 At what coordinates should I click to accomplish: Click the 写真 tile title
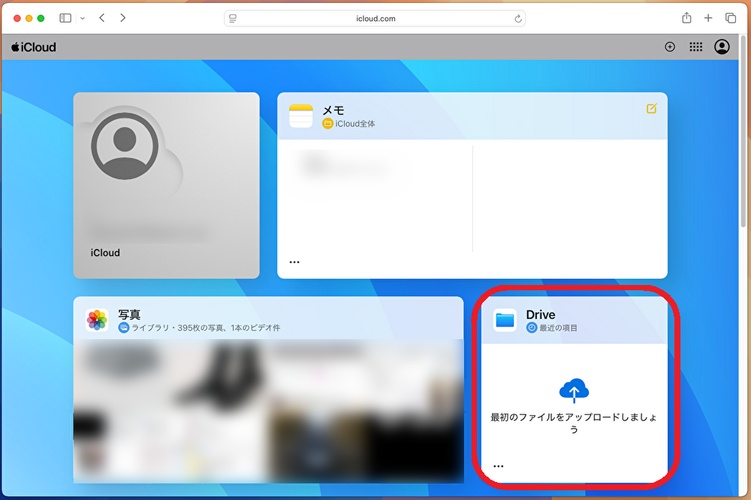click(129, 315)
